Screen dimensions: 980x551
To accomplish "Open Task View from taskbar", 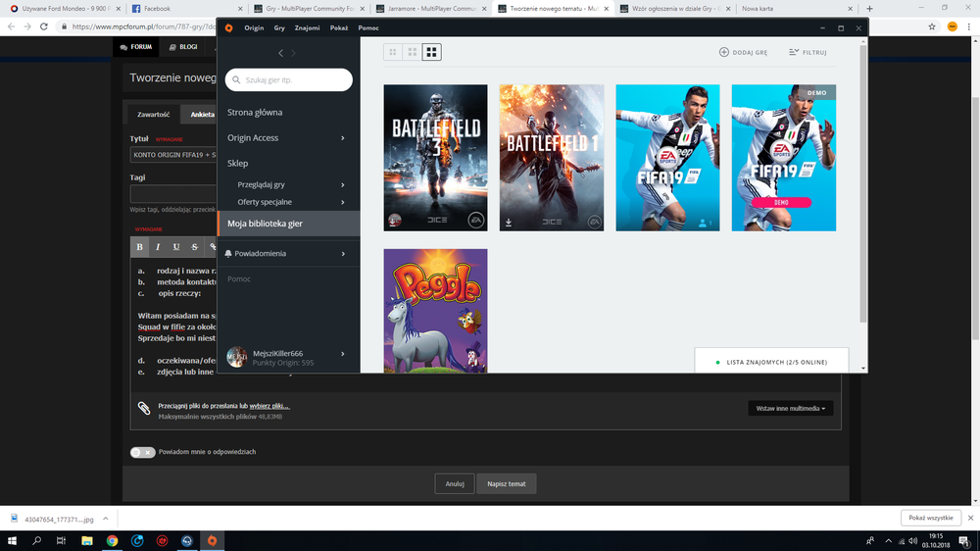I will tap(61, 540).
